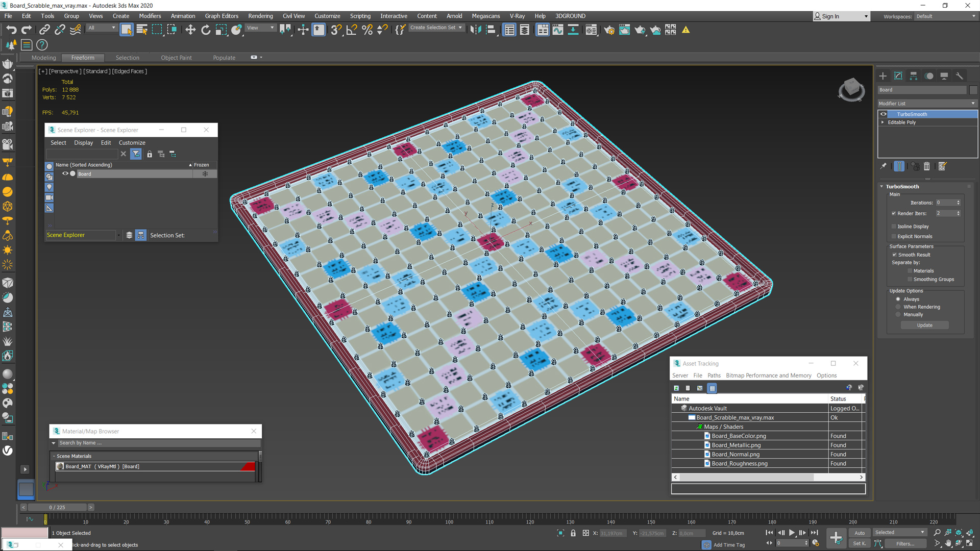Open the Create command panel tab

tap(883, 76)
